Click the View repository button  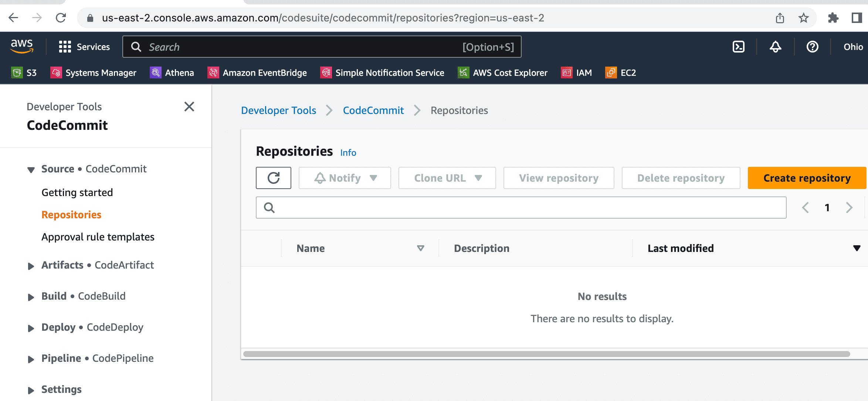[559, 178]
